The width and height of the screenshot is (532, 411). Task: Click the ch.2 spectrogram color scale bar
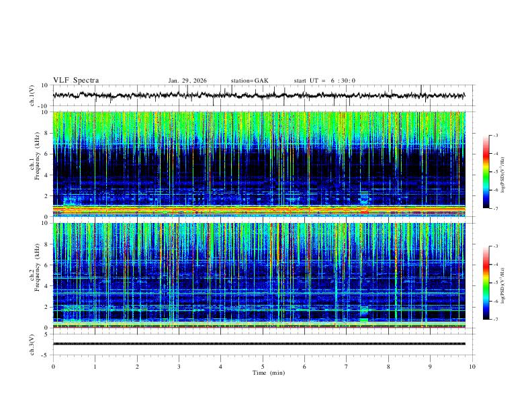coord(486,283)
